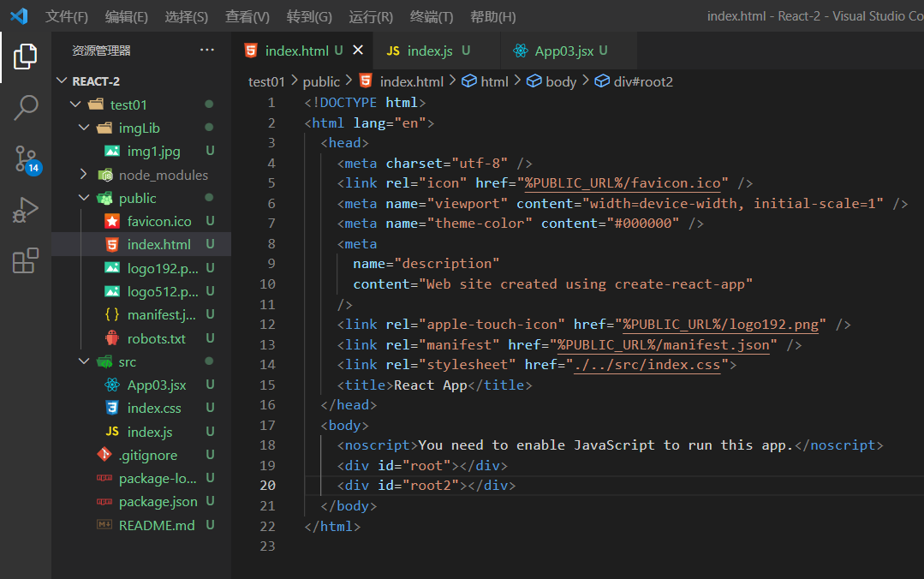Open the Extensions view icon
Viewport: 924px width, 579px height.
(25, 260)
